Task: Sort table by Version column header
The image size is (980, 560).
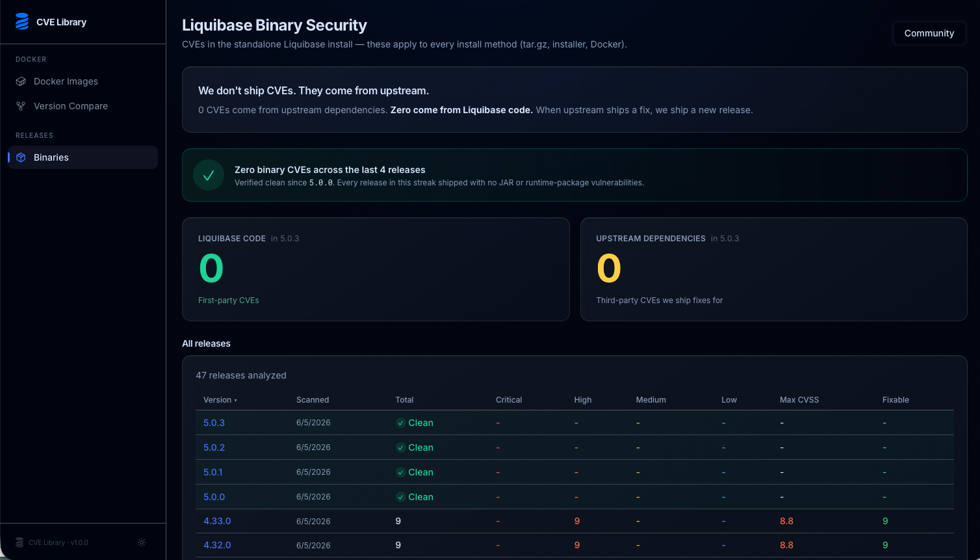Action: click(220, 400)
